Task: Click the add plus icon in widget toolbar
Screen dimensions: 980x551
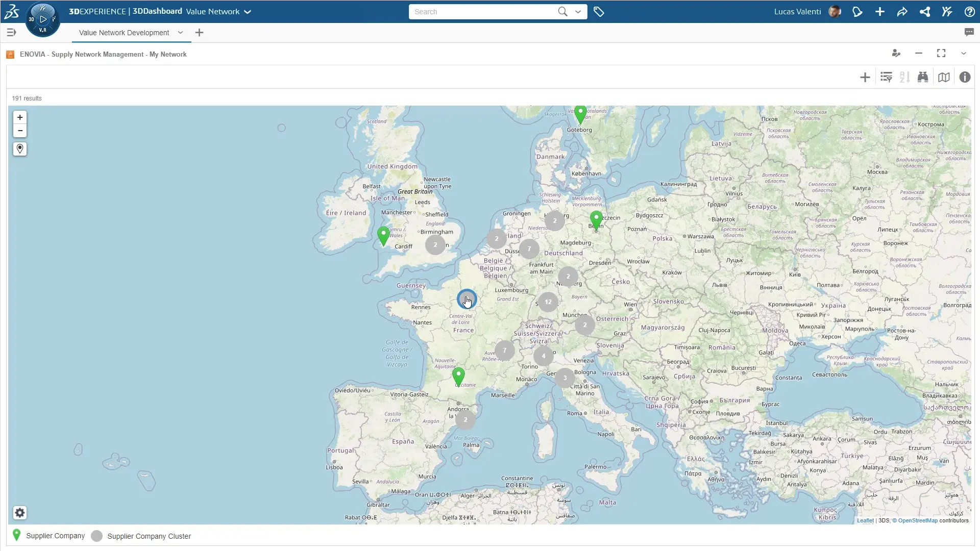Action: click(865, 77)
